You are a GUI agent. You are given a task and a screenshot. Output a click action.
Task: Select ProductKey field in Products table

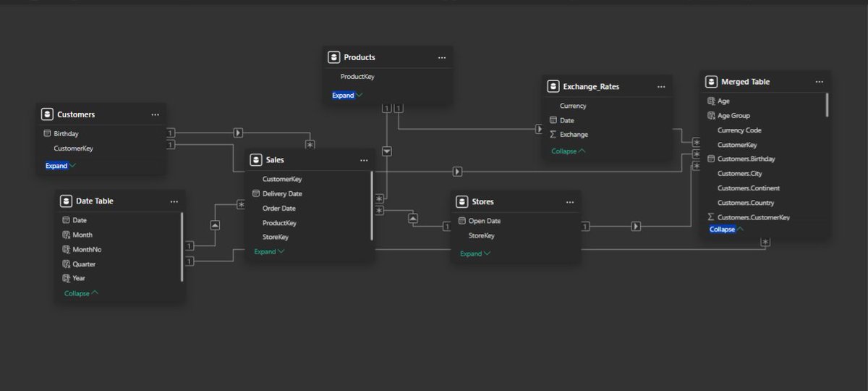[x=357, y=76]
